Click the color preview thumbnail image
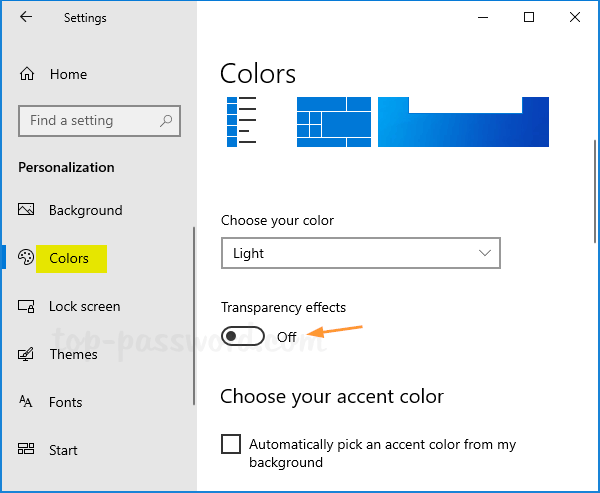 coord(388,122)
